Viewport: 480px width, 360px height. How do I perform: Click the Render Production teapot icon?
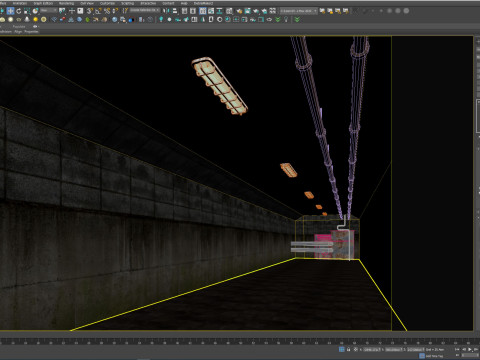pyautogui.click(x=256, y=11)
